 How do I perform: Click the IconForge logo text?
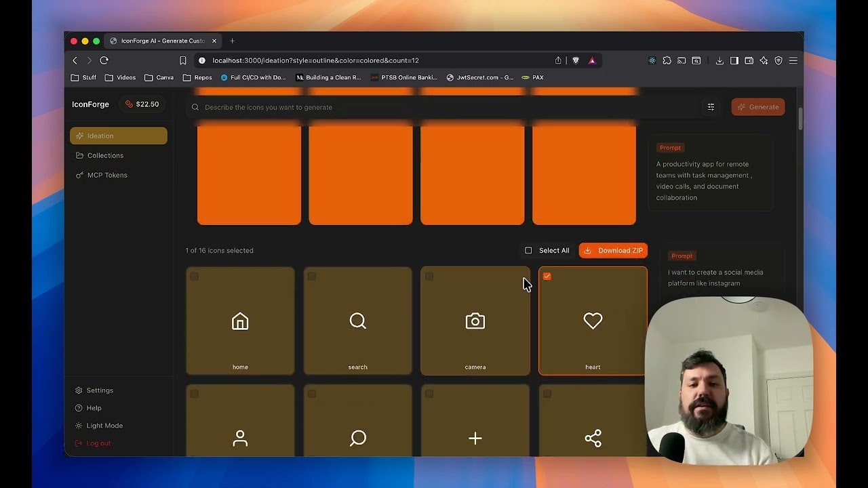pyautogui.click(x=90, y=104)
